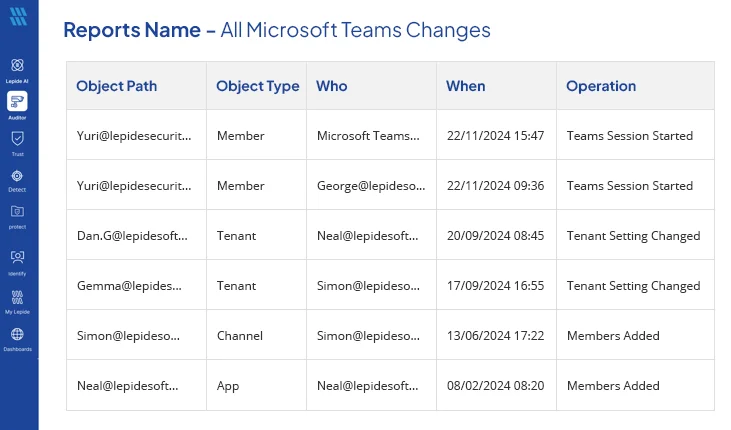Open the Protect folder icon

17,212
